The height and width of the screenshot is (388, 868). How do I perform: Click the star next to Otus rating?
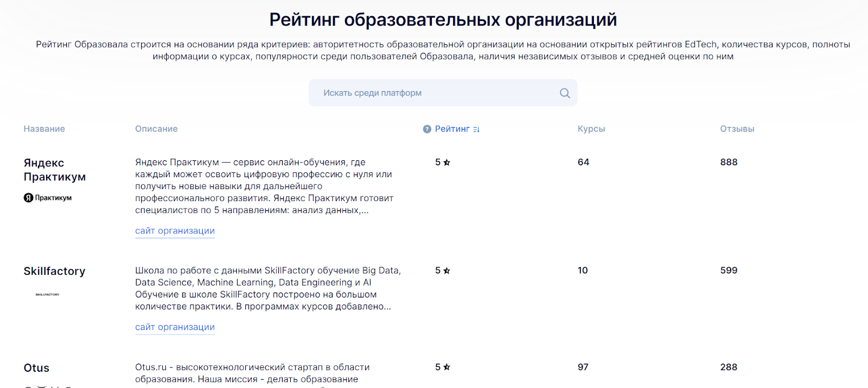pos(447,367)
